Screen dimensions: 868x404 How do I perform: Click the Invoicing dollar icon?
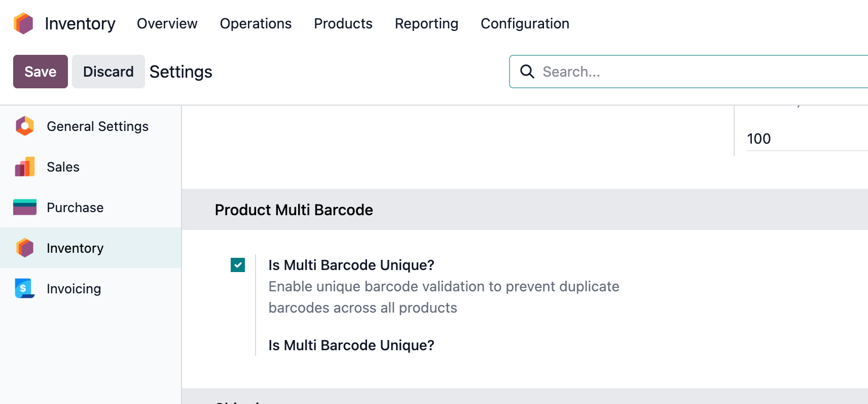pyautogui.click(x=24, y=288)
